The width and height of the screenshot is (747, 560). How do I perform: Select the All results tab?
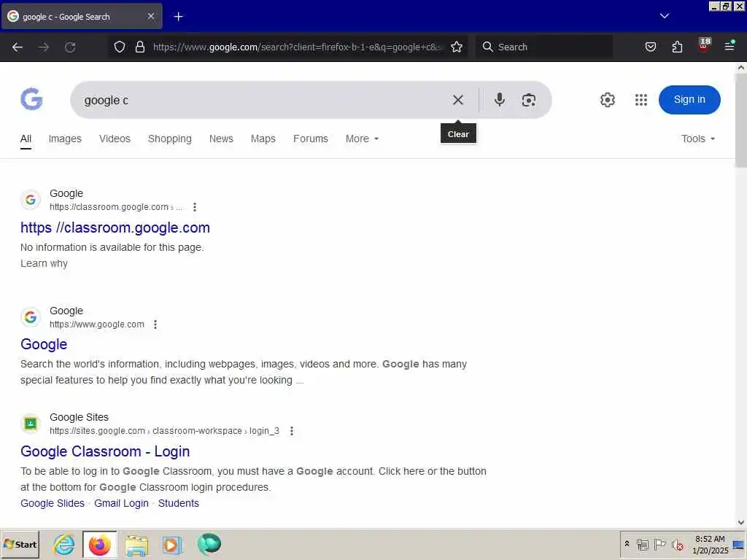[x=26, y=139]
